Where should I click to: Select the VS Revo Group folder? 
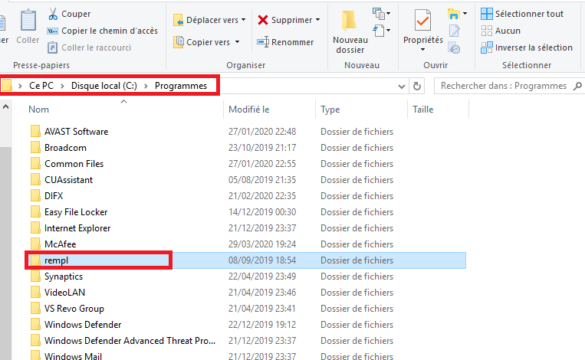click(x=74, y=309)
